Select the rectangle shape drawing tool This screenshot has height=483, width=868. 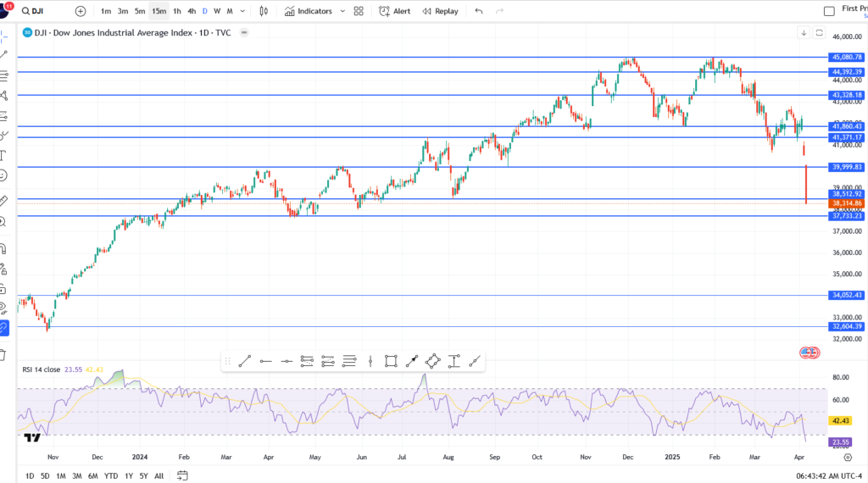391,361
